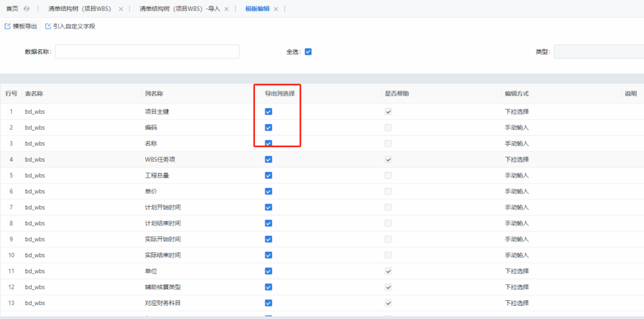The image size is (644, 319).
Task: Click the 模板导出 export icon
Action: coord(8,26)
